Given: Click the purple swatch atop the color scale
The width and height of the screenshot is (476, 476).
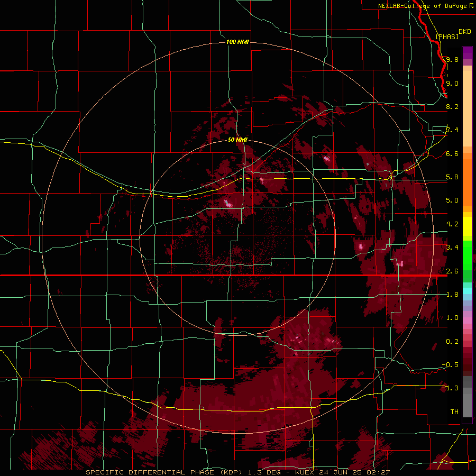Looking at the screenshot, I should [x=467, y=53].
